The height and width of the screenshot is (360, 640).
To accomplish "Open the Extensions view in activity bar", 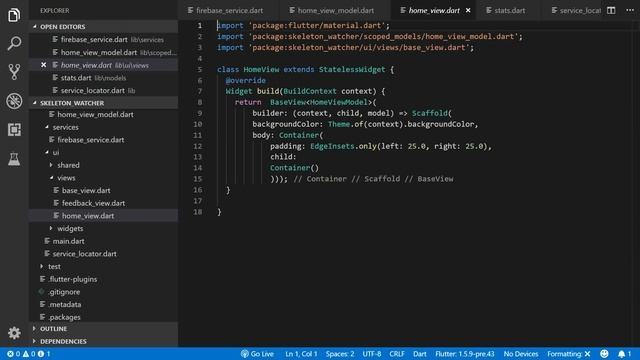I will pos(14,130).
